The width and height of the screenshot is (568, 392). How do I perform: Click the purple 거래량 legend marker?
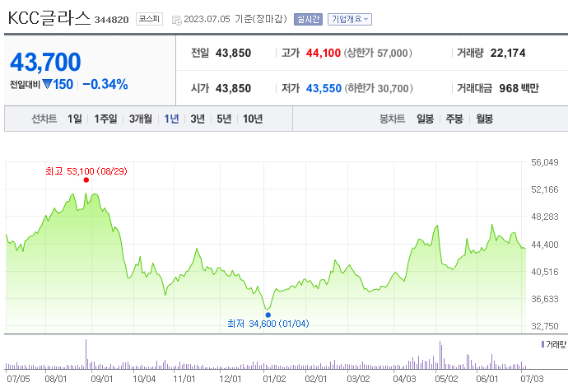[542, 344]
